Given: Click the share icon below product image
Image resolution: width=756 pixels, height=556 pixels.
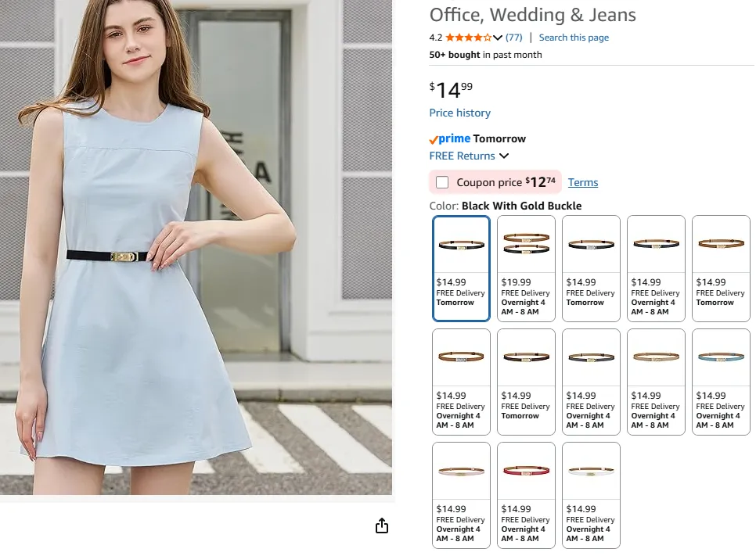Looking at the screenshot, I should tap(382, 526).
